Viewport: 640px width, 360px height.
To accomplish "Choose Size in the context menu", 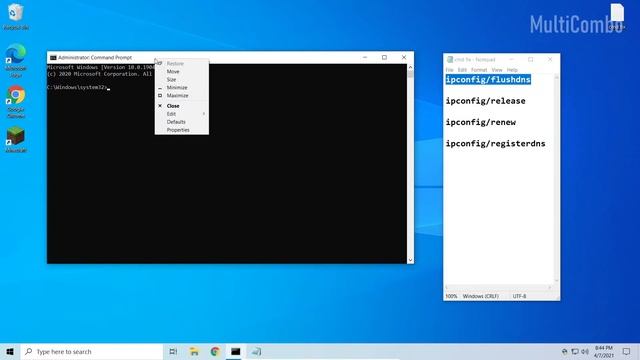I will 182,80.
